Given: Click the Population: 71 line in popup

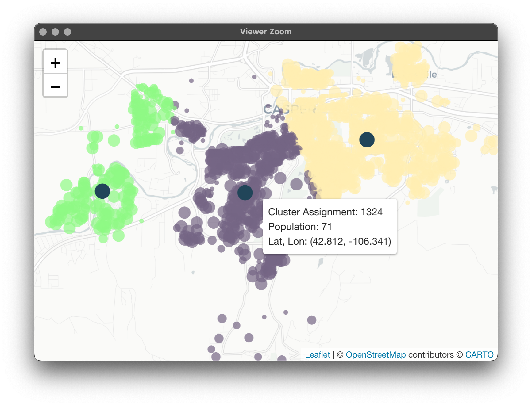Looking at the screenshot, I should pyautogui.click(x=300, y=227).
